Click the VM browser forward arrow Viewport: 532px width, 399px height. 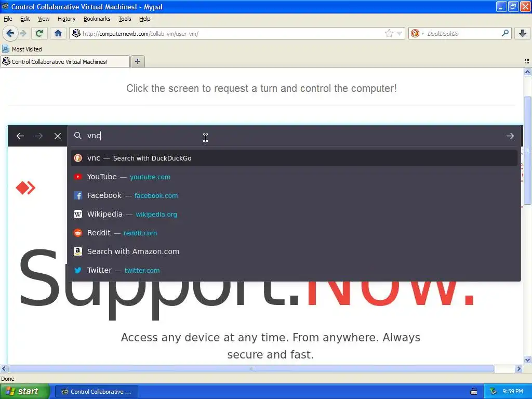click(x=39, y=136)
